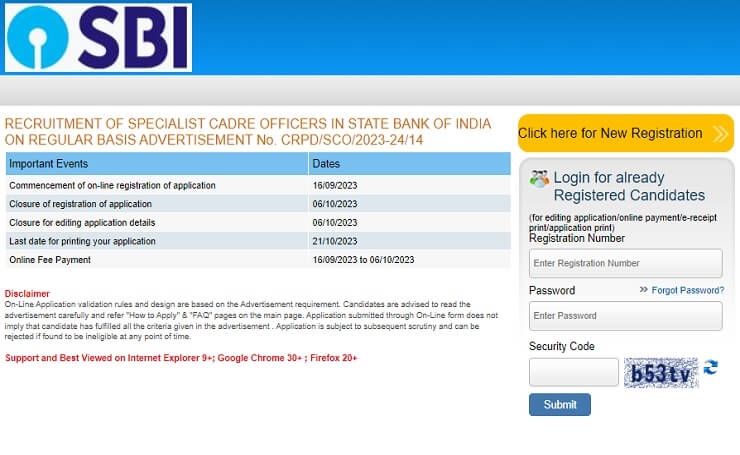Focus the Enter Password field

point(625,316)
